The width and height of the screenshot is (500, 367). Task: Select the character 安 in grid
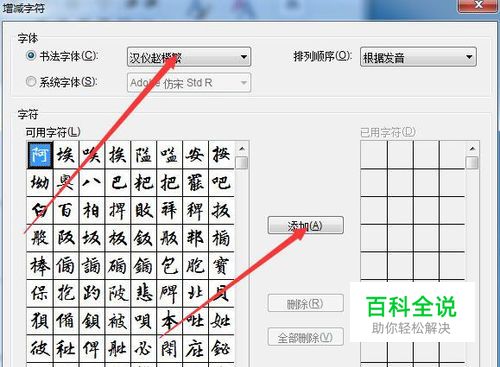coord(196,155)
